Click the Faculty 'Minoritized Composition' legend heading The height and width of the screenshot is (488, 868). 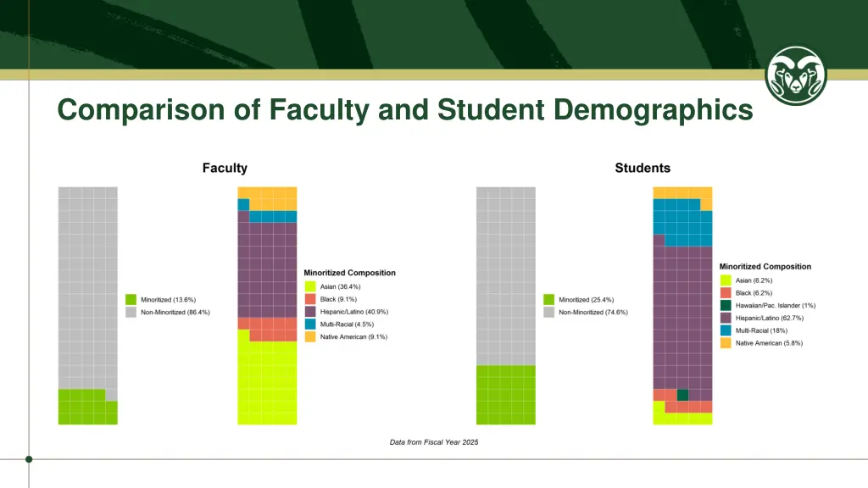click(350, 273)
